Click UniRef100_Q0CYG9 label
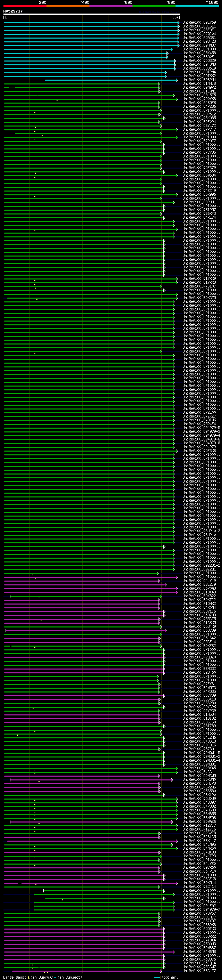Image resolution: width=222 pixels, height=980 pixels. (x=199, y=695)
